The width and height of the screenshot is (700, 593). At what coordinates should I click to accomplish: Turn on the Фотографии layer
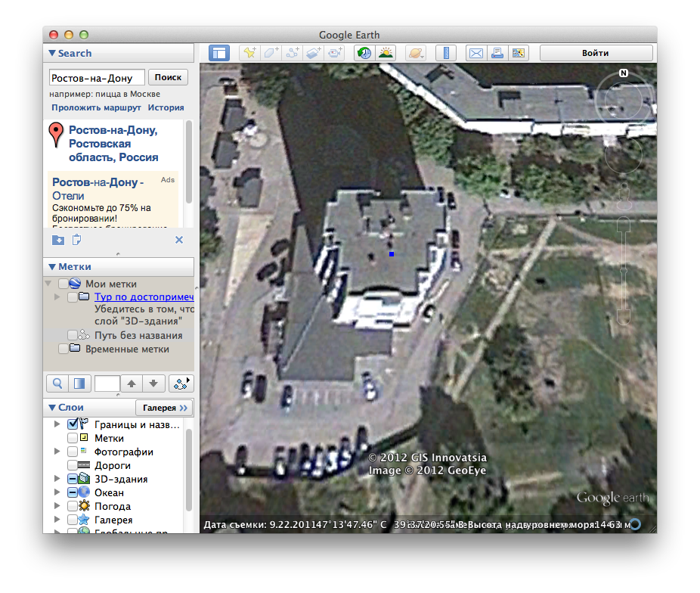click(73, 452)
